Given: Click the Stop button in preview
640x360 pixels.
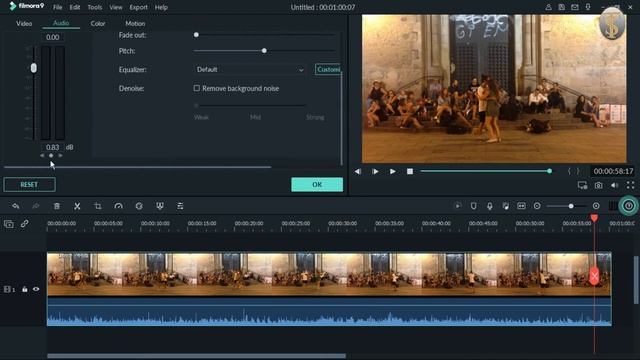Looking at the screenshot, I should [x=410, y=171].
